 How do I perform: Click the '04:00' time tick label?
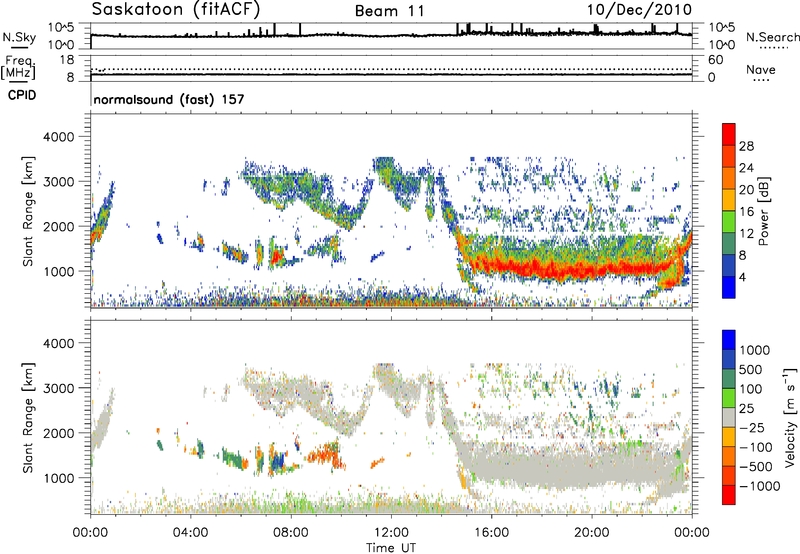click(190, 533)
